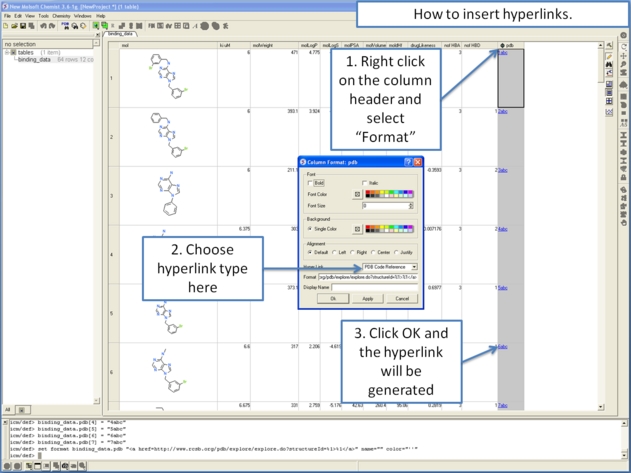Click the binoculars search icon beside table
The height and width of the screenshot is (473, 631).
point(609,66)
